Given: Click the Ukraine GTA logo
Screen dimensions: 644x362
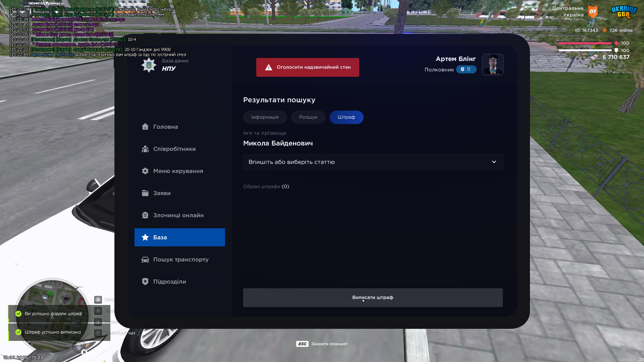Looking at the screenshot, I should click(624, 12).
